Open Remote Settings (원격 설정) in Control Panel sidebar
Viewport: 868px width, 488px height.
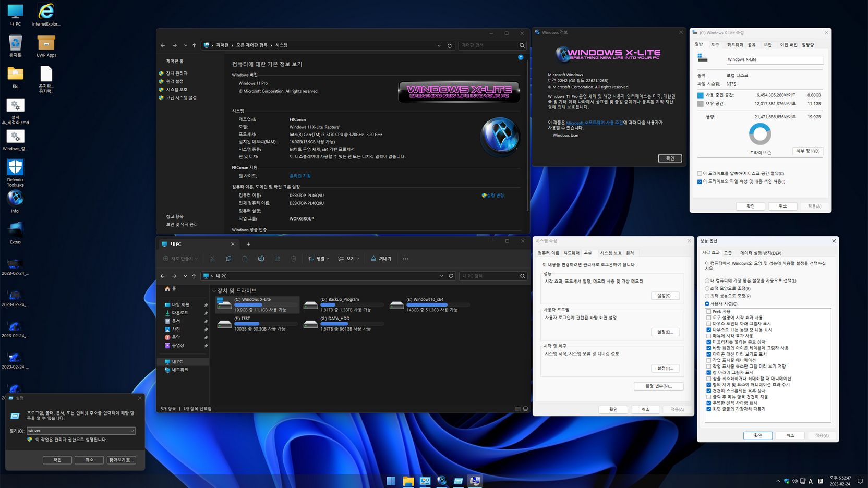pos(175,81)
